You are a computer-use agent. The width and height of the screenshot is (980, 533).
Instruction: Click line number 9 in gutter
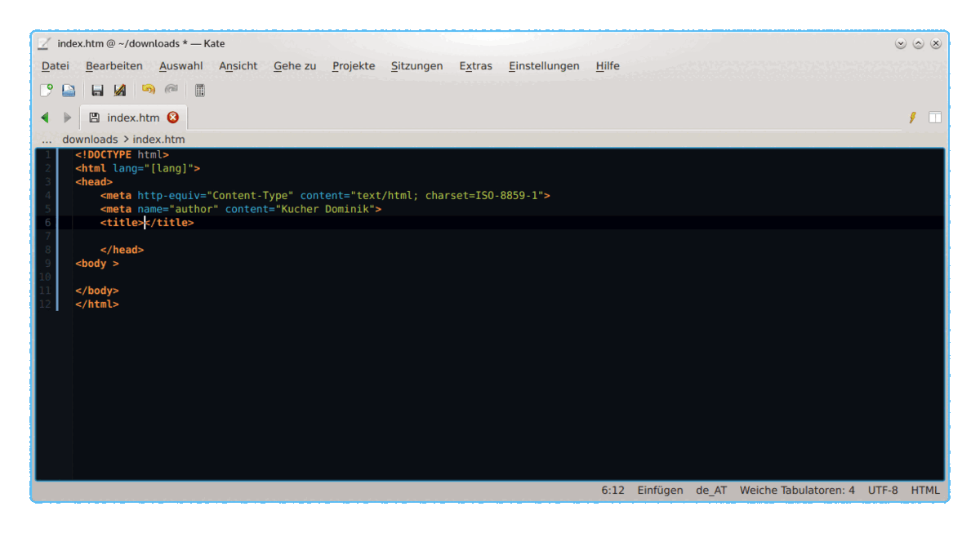(47, 263)
